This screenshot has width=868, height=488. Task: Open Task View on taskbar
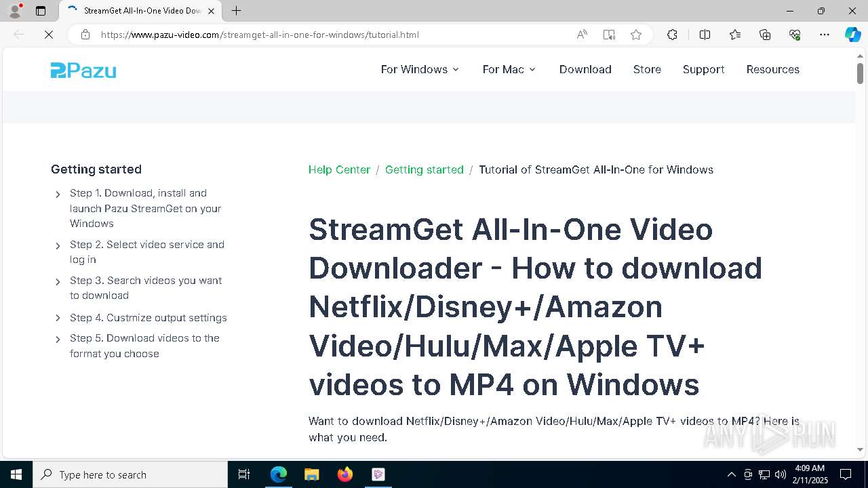coord(244,474)
